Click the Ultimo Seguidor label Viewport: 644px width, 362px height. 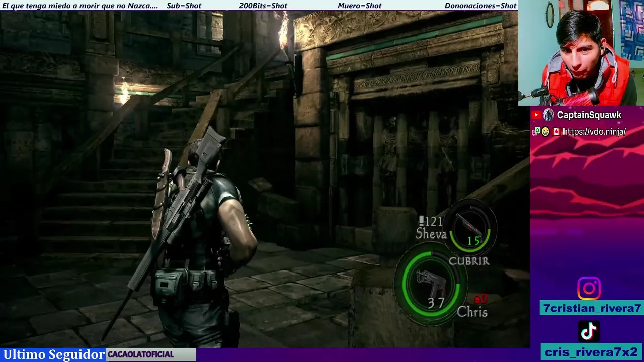click(x=54, y=354)
